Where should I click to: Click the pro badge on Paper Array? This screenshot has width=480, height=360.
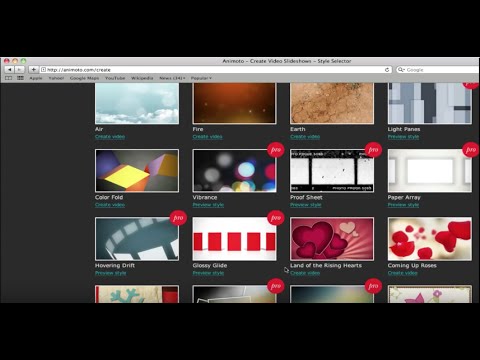point(471,150)
